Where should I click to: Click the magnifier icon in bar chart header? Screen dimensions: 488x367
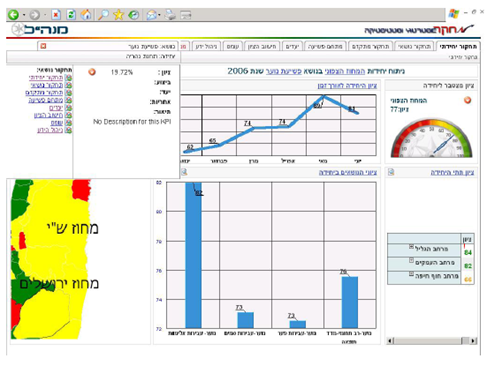point(184,172)
